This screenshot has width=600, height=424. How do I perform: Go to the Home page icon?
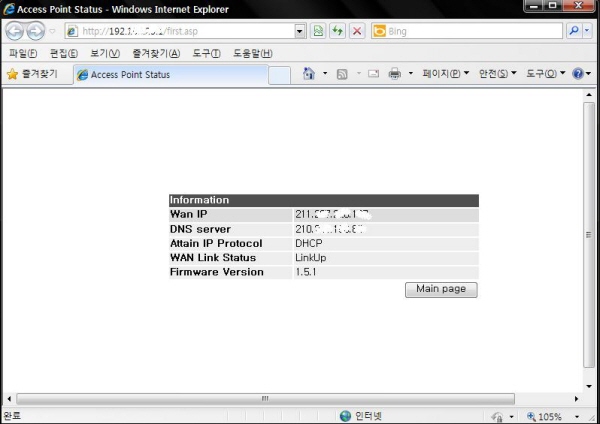[x=308, y=73]
